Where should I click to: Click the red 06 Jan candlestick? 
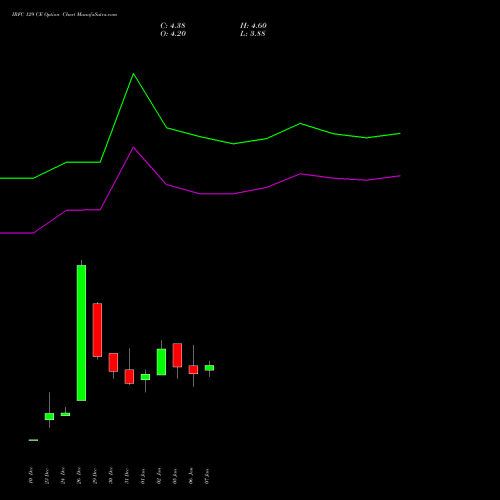tap(193, 369)
